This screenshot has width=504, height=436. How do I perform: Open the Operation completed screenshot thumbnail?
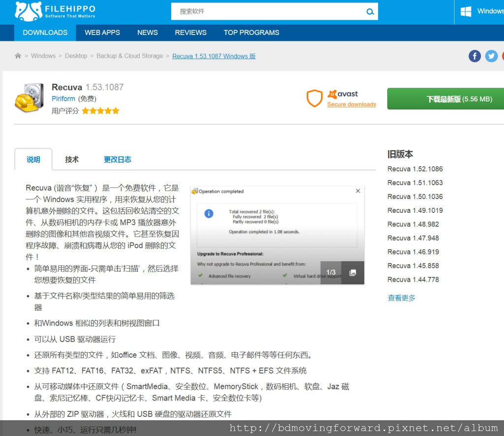tap(278, 235)
